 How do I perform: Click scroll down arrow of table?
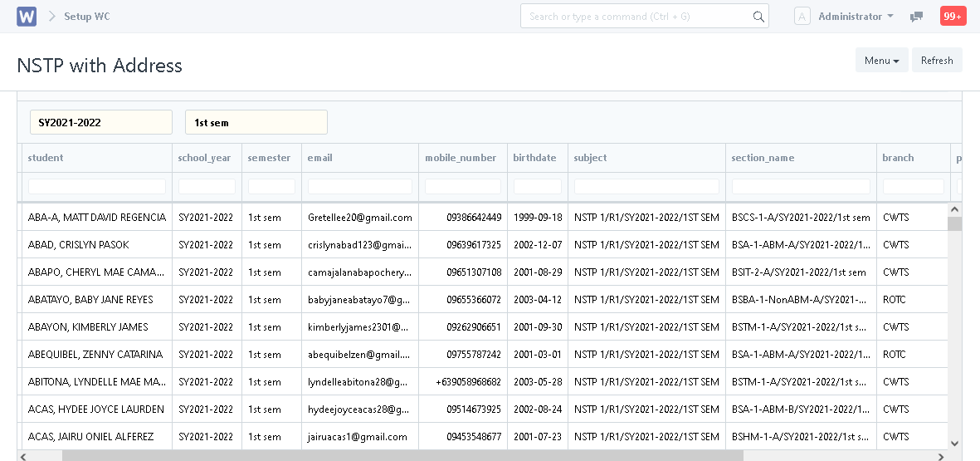tap(954, 444)
